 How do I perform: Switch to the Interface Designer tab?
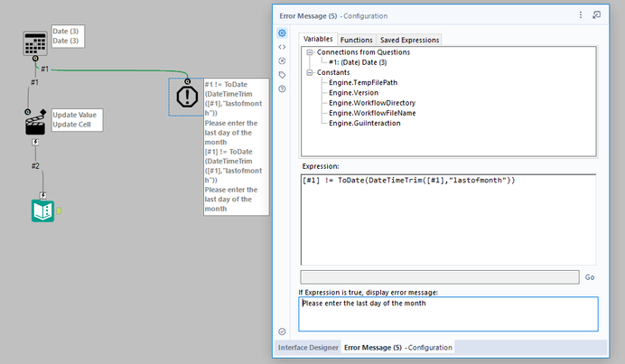308,348
